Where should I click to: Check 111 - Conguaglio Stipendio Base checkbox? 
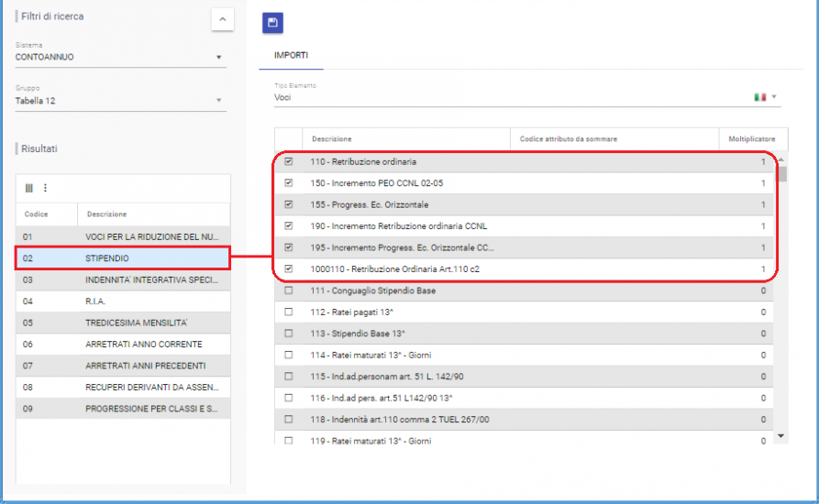[x=289, y=290]
